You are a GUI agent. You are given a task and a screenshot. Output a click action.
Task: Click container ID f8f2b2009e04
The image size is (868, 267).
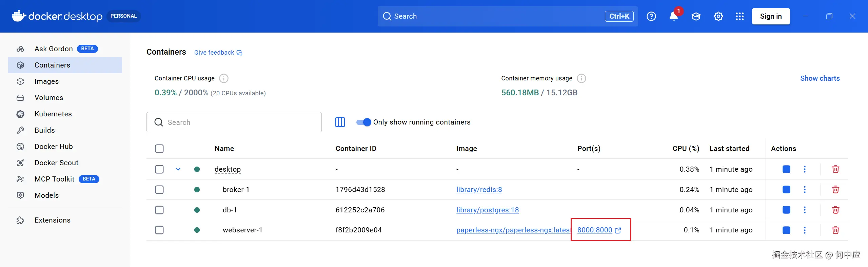point(358,230)
